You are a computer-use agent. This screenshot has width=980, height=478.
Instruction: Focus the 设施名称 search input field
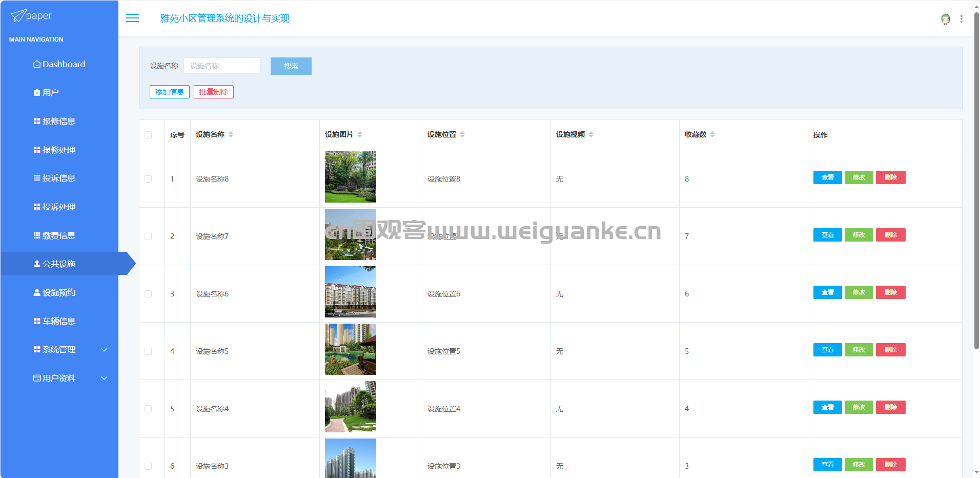pos(221,66)
